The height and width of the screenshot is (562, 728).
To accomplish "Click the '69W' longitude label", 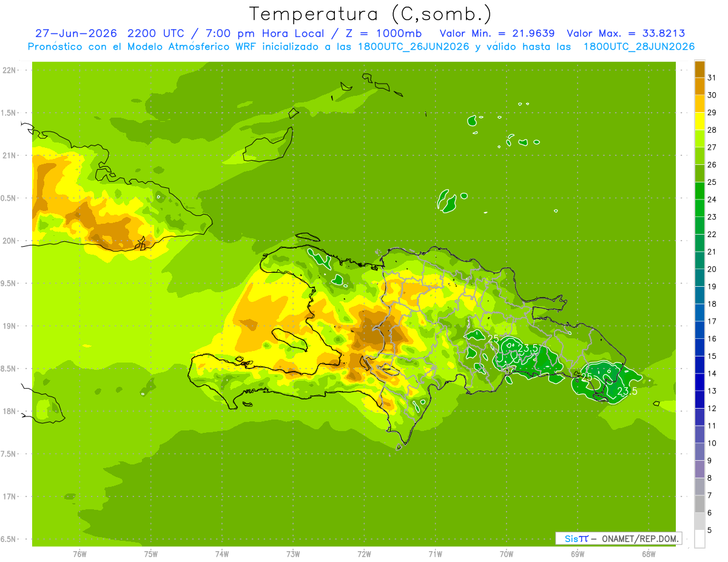I will pyautogui.click(x=578, y=555).
